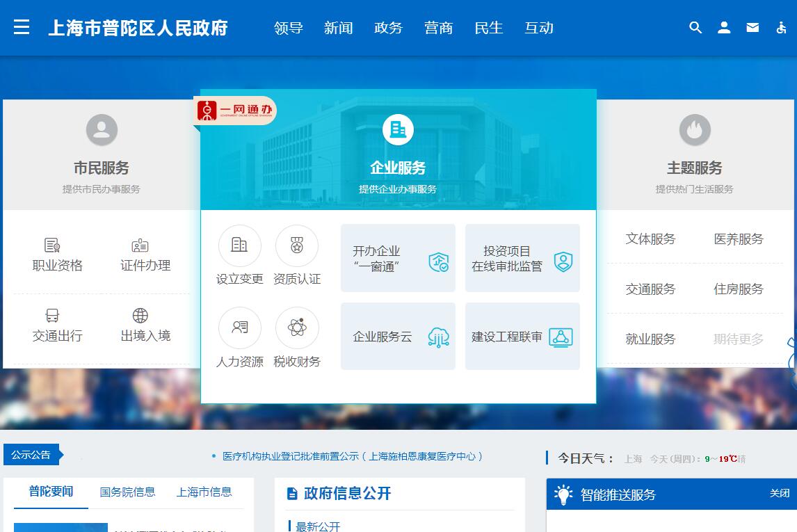Open the accessibility wheelchair icon
The width and height of the screenshot is (797, 532).
(781, 28)
